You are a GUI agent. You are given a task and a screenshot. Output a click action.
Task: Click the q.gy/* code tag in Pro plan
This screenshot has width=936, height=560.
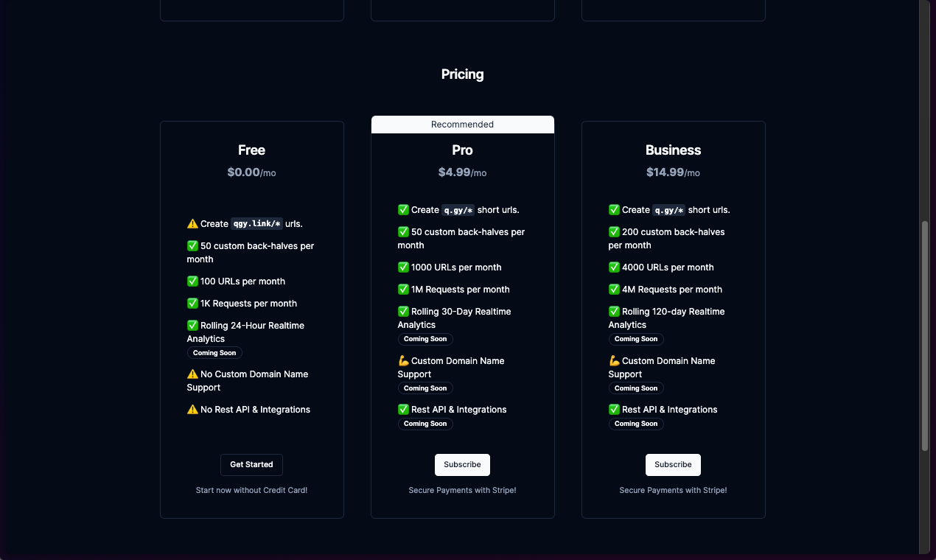click(458, 210)
